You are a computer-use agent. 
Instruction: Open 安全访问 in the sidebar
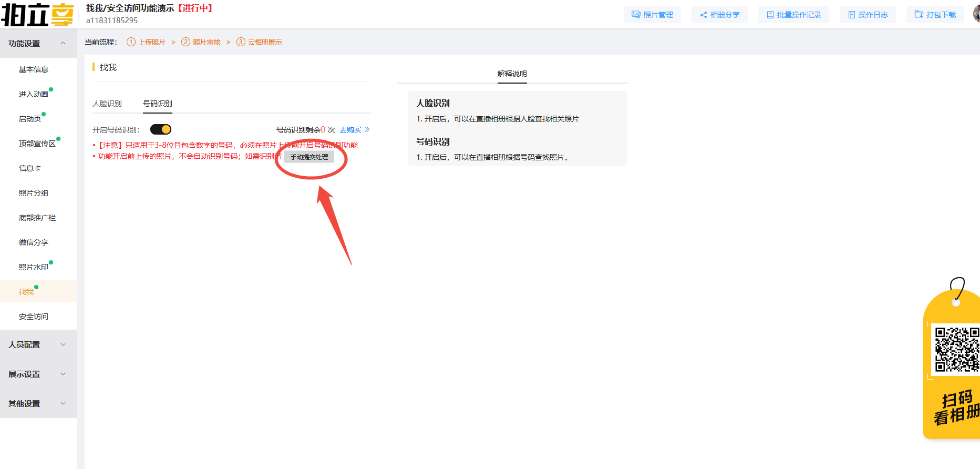click(34, 317)
